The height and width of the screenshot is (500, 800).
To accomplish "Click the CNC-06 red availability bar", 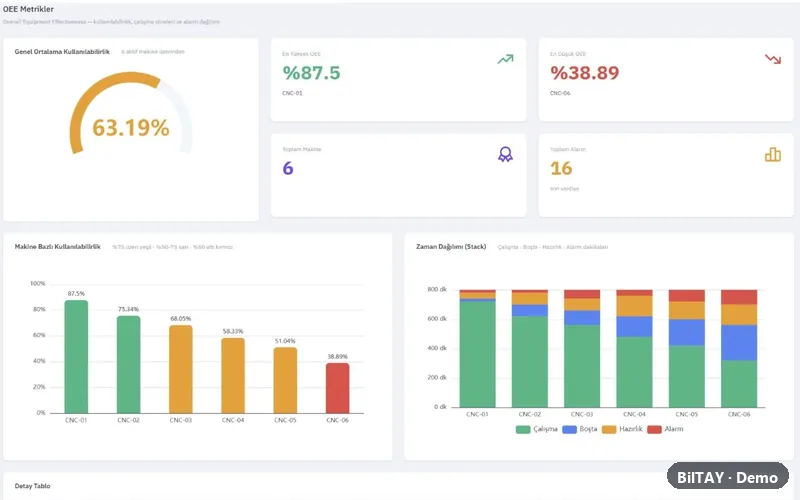I will click(337, 388).
